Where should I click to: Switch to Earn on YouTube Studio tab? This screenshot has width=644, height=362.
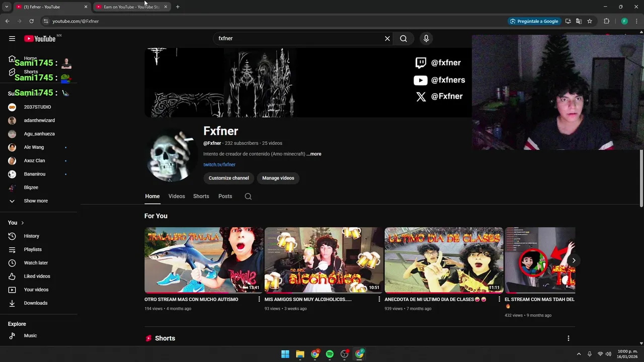click(132, 7)
